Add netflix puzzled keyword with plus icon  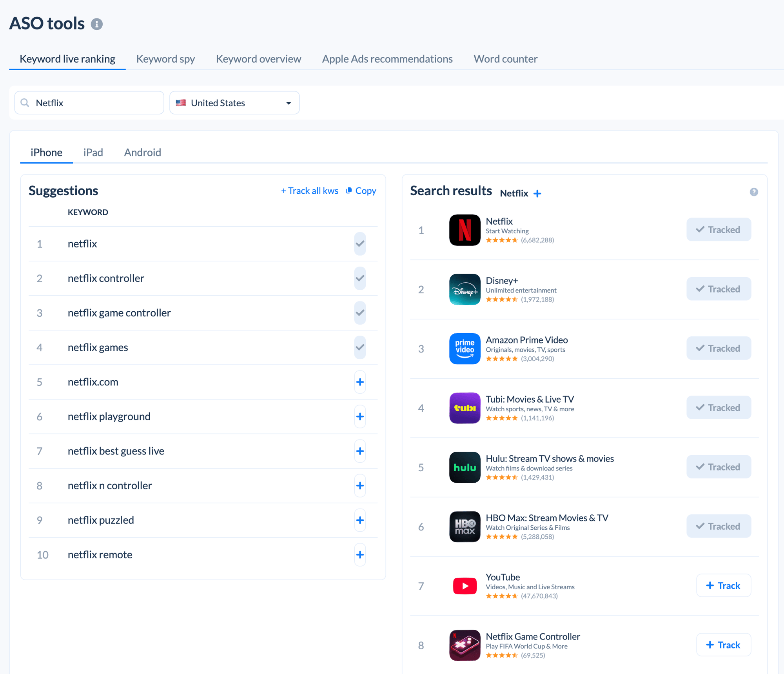360,520
